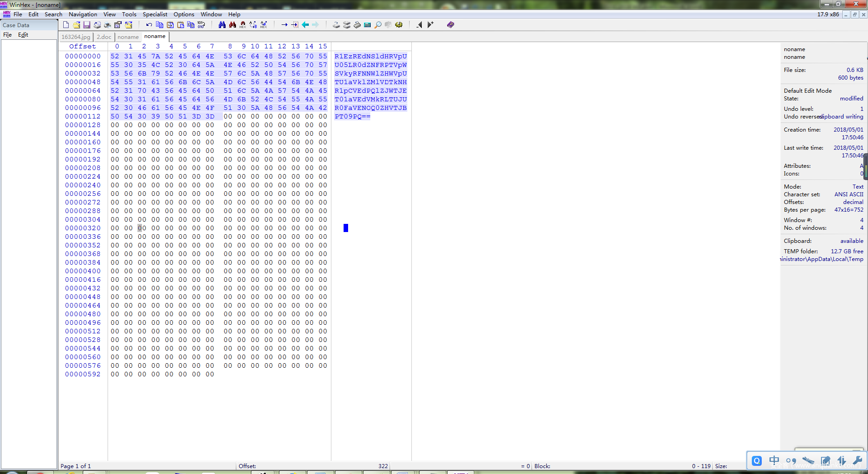868x474 pixels.
Task: Toggle the Chinese/English input mode indicator
Action: point(774,460)
